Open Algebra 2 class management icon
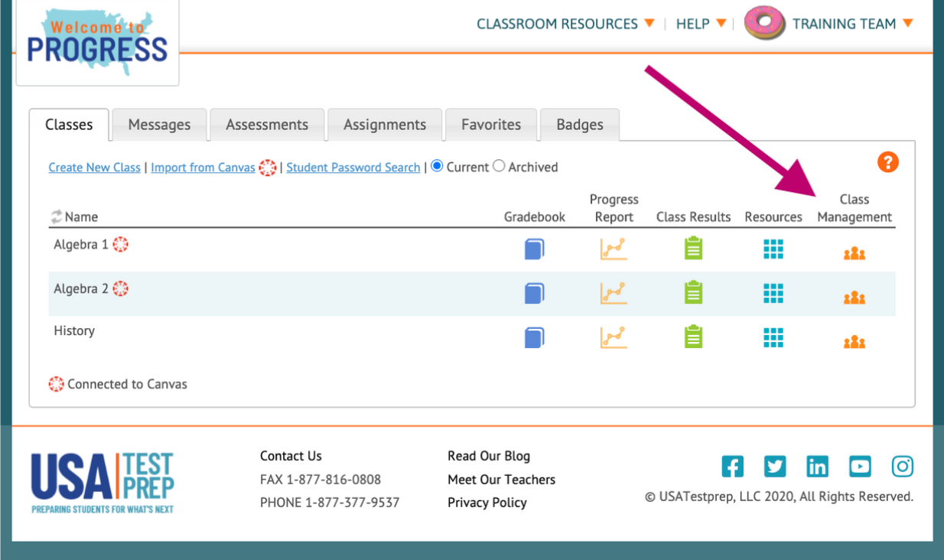Image resolution: width=944 pixels, height=560 pixels. 854,298
